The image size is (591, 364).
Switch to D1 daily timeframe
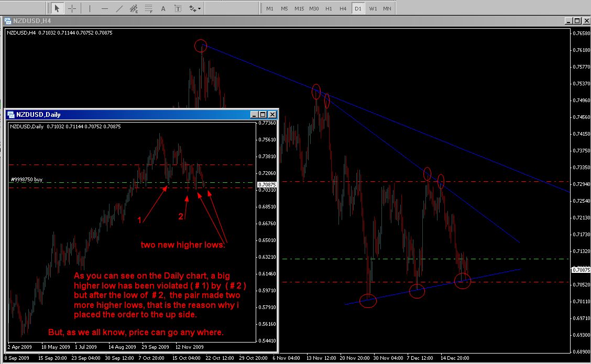358,8
